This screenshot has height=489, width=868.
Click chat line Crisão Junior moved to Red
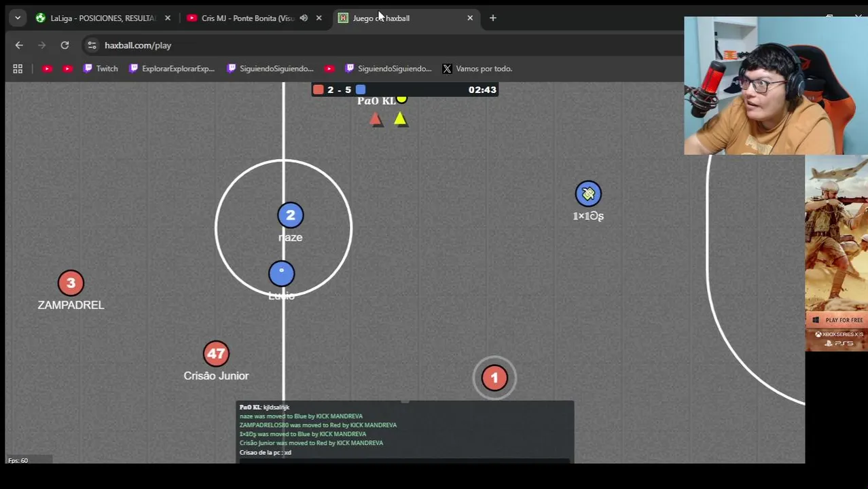(x=311, y=443)
